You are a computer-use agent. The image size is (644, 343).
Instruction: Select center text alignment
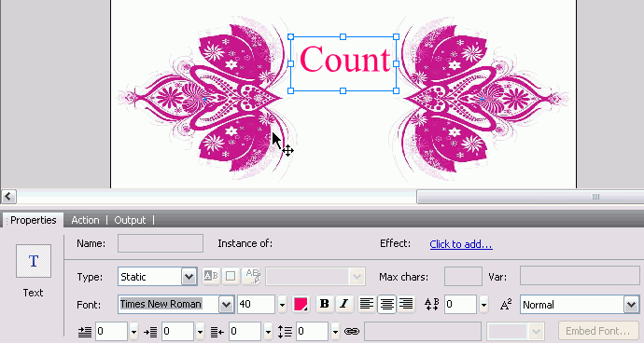pyautogui.click(x=386, y=304)
